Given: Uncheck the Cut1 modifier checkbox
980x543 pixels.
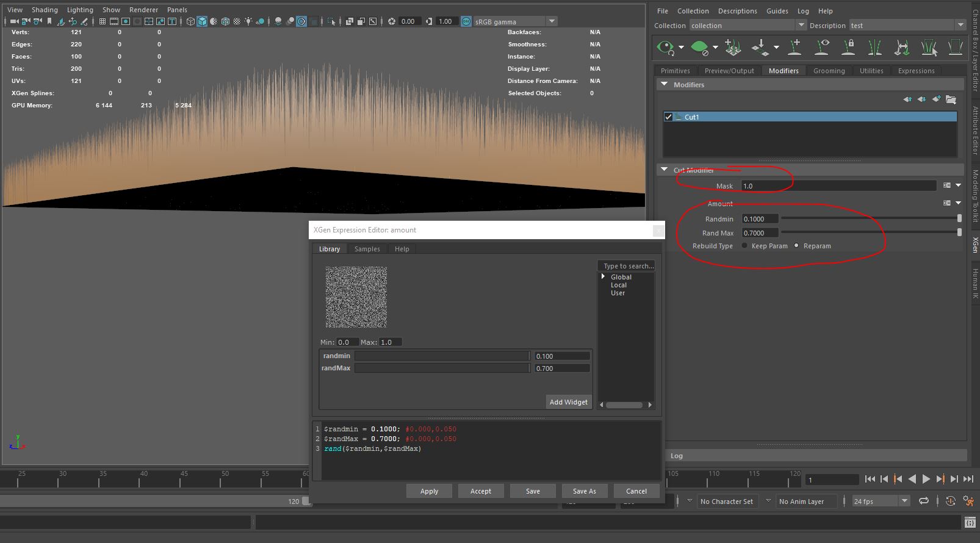Looking at the screenshot, I should pyautogui.click(x=669, y=117).
